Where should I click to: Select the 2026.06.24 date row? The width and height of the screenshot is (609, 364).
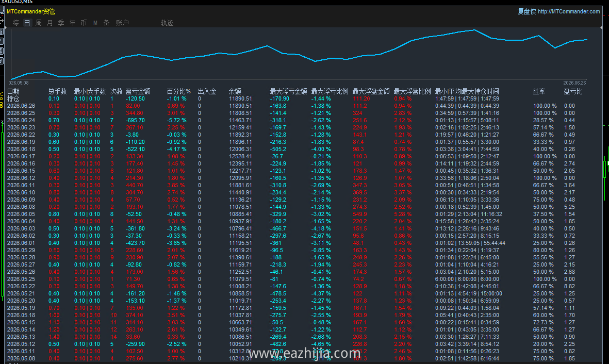(x=21, y=121)
